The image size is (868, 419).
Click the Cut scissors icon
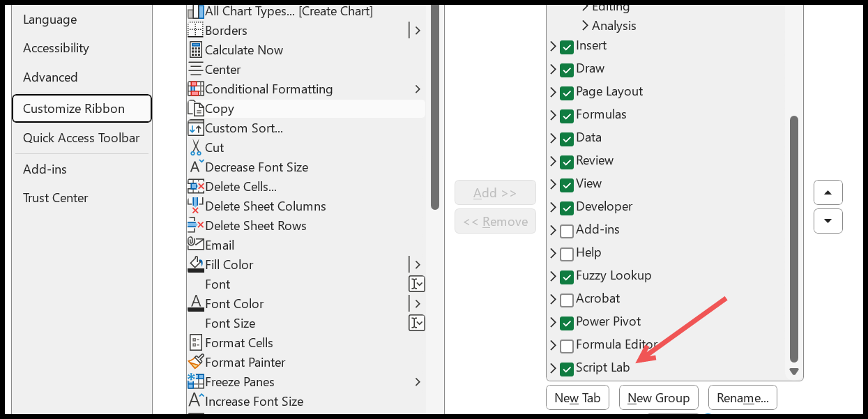click(x=195, y=148)
